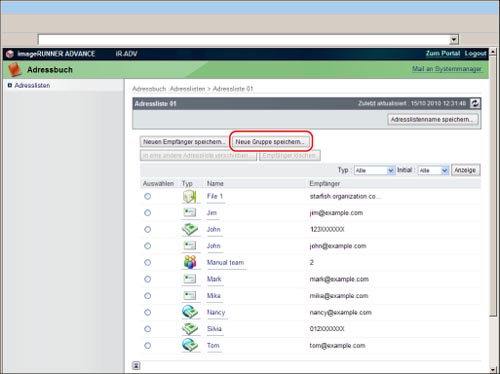Click the group icon for Manual team

click(190, 262)
